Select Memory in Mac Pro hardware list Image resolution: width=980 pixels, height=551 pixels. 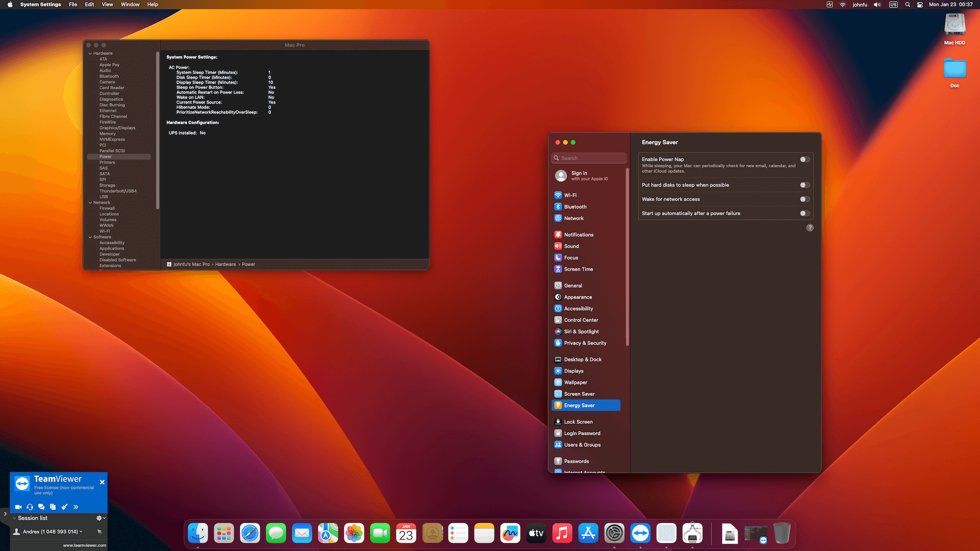tap(107, 134)
